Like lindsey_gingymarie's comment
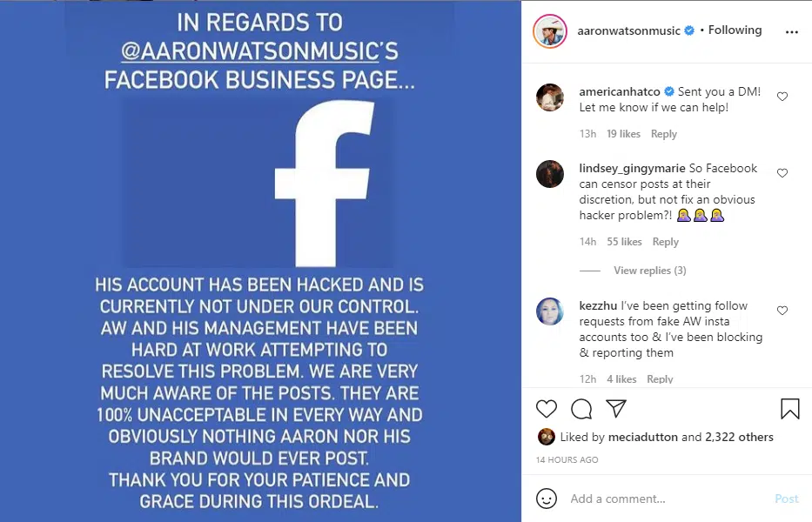This screenshot has width=812, height=522. click(x=782, y=173)
